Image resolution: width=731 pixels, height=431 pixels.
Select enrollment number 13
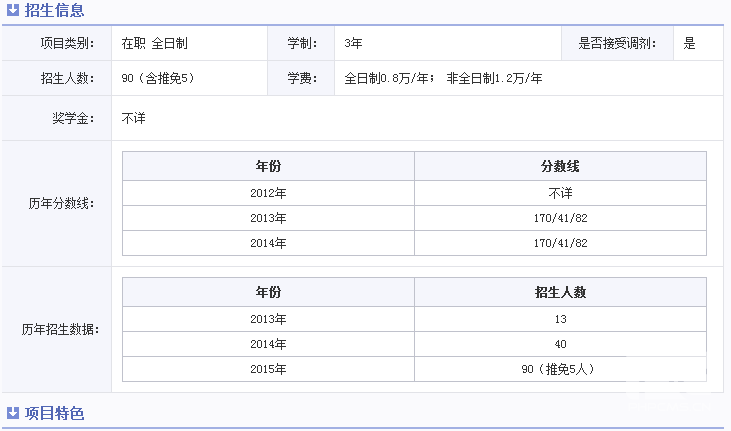(x=560, y=319)
